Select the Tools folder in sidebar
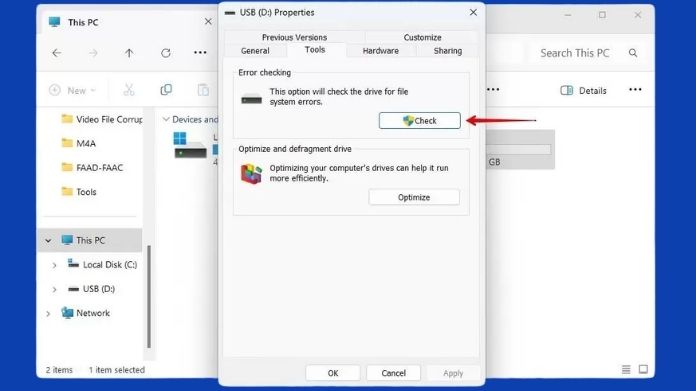 [x=79, y=192]
